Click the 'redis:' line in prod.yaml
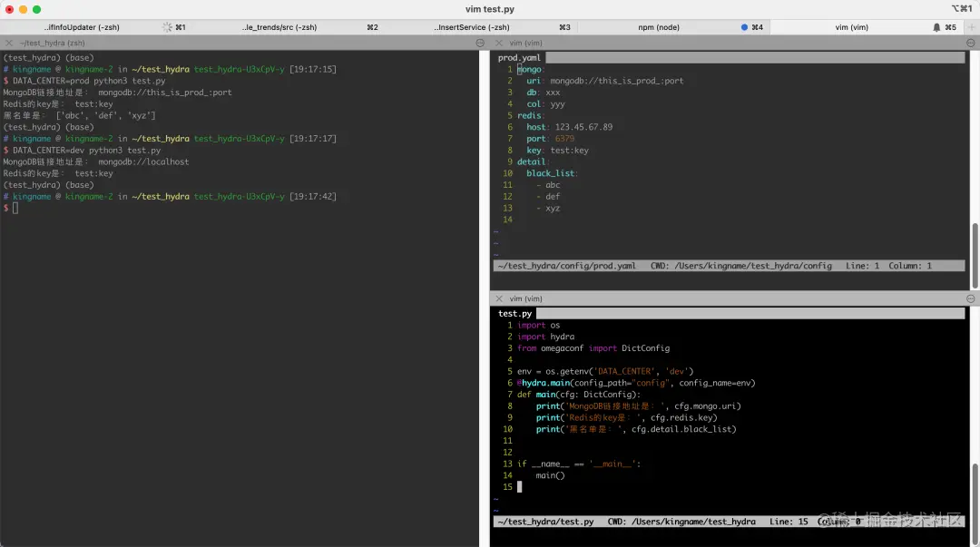Screen dimensions: 980x547 click(x=531, y=115)
